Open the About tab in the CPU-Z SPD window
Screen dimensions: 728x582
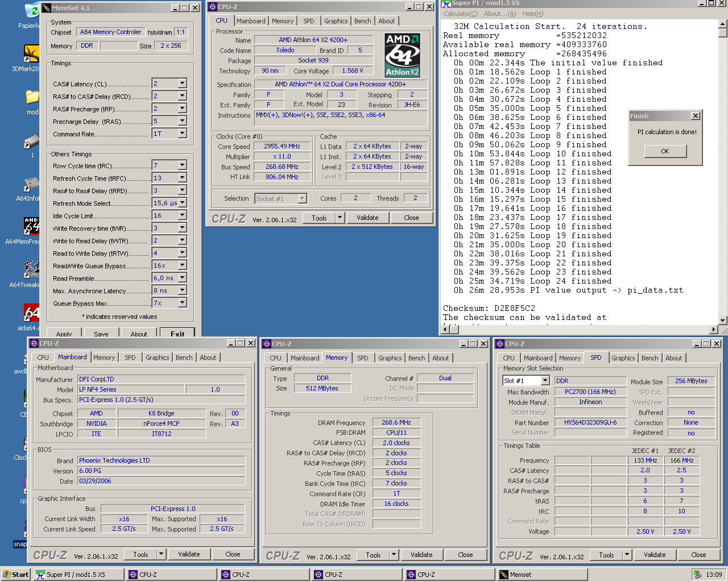click(x=673, y=358)
